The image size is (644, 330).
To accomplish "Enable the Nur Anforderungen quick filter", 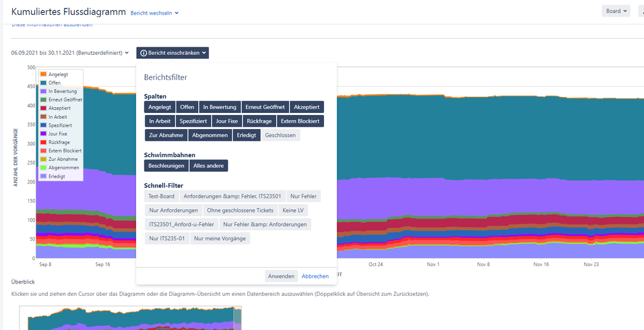I will (174, 211).
